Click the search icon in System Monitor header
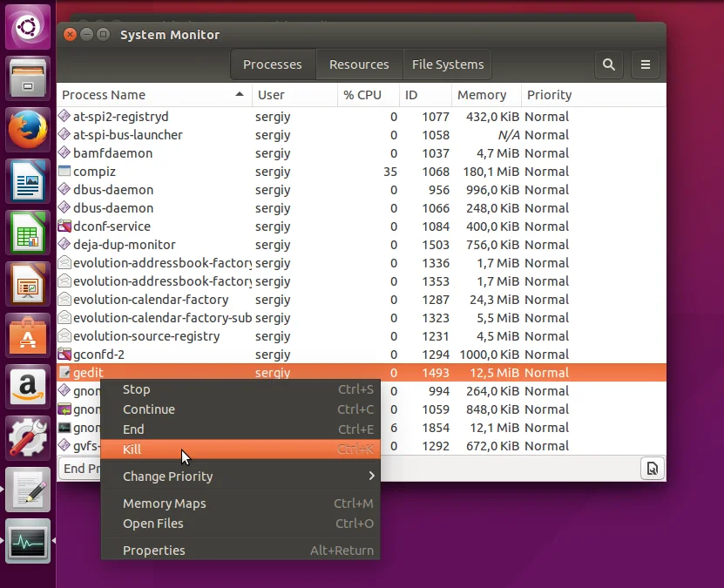 coord(609,64)
